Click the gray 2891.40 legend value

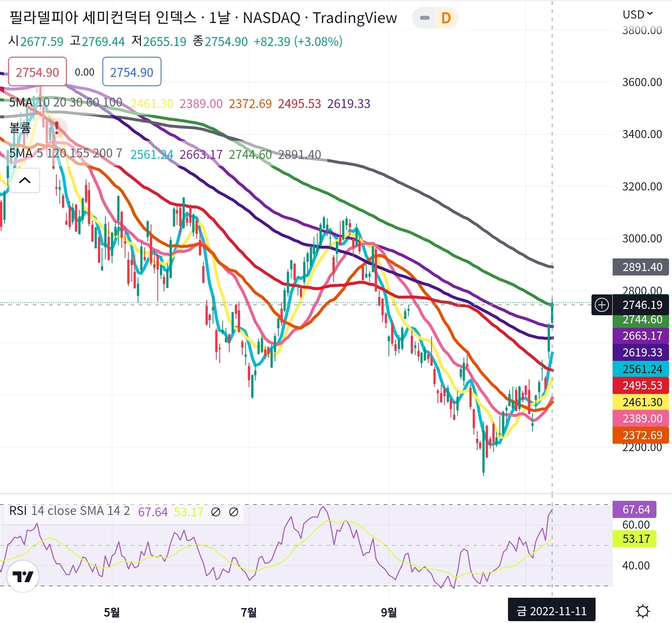tap(299, 154)
